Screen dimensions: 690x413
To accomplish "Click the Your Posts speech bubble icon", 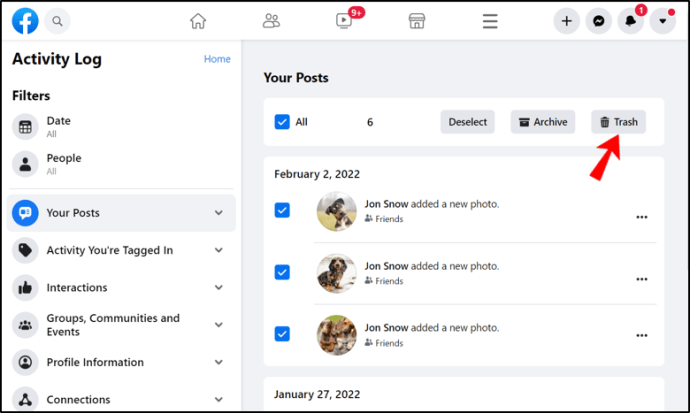I will (25, 213).
